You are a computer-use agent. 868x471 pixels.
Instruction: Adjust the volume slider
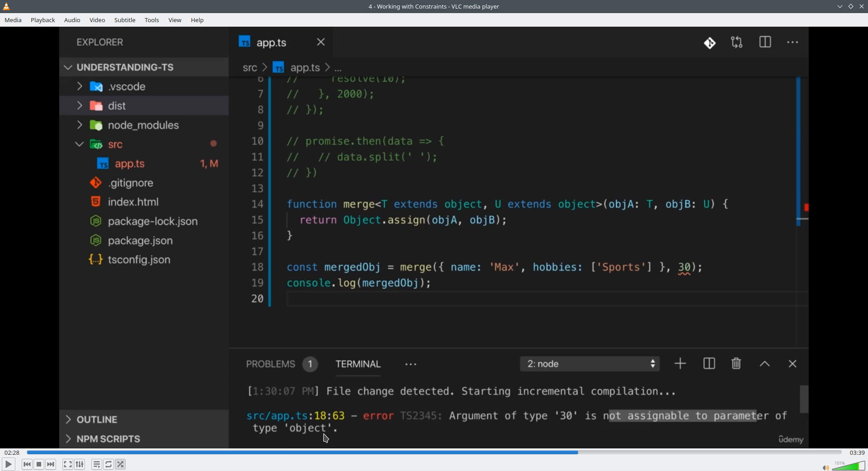(x=849, y=466)
